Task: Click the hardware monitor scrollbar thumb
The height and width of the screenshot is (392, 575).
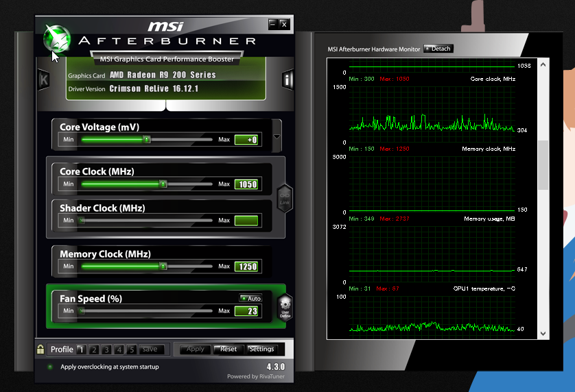Action: click(x=543, y=165)
